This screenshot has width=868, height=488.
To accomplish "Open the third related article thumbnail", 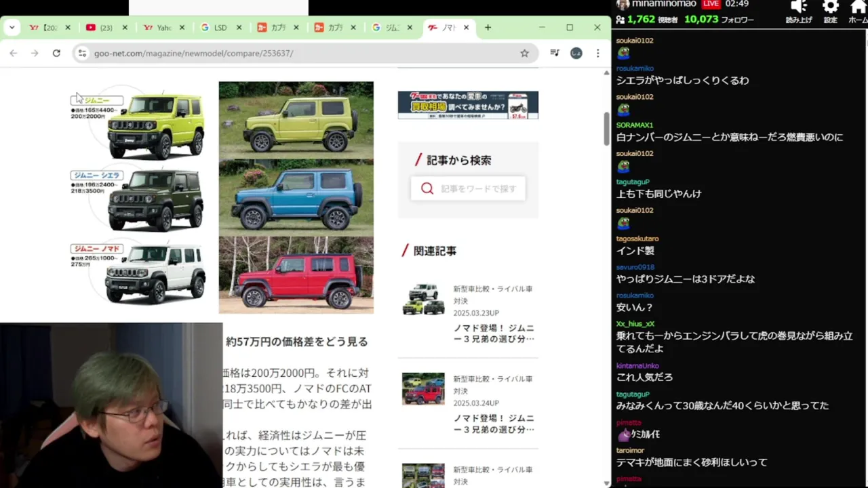I will (x=423, y=476).
